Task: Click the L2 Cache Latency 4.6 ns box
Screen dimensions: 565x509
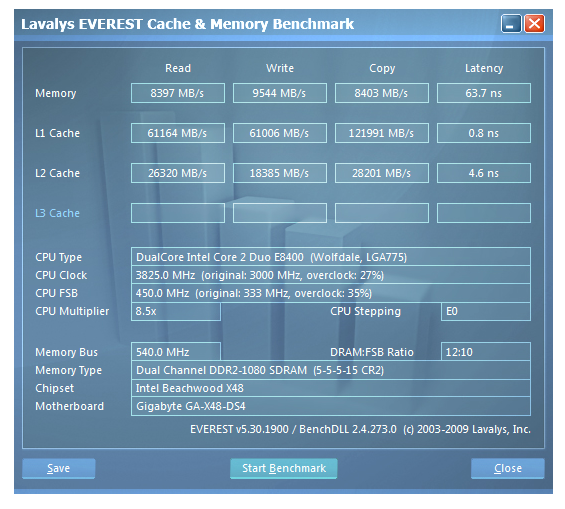Action: [x=484, y=173]
